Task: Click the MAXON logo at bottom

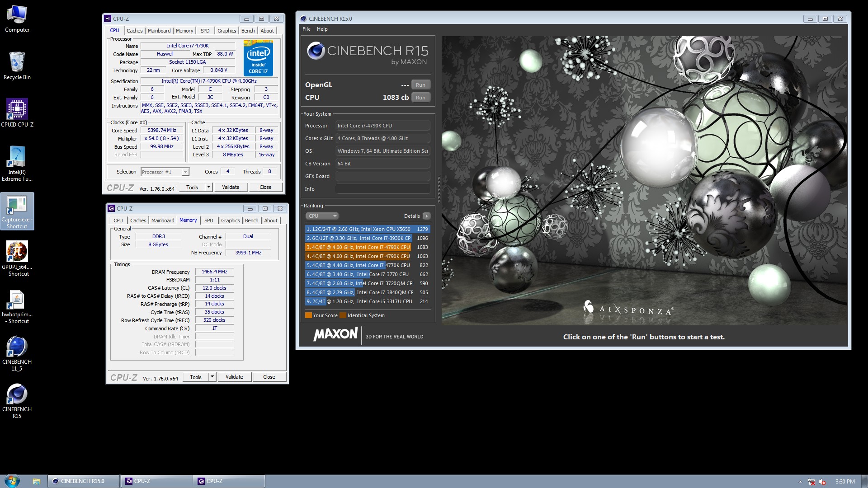Action: (335, 334)
